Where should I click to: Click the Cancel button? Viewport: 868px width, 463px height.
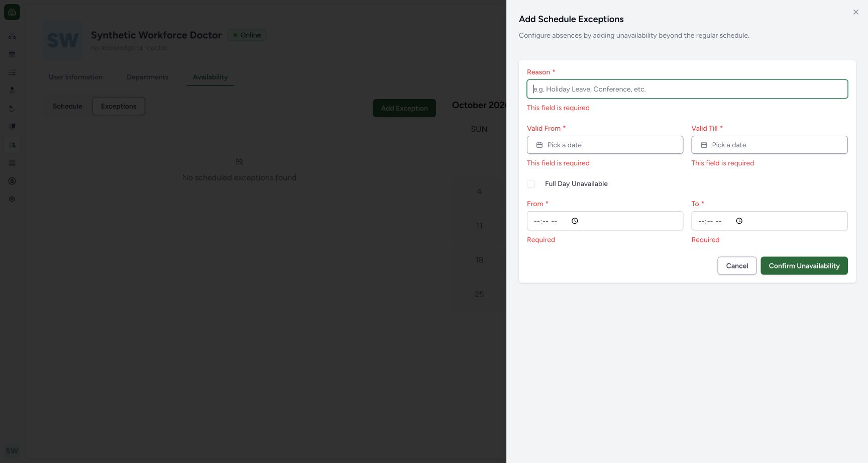click(737, 266)
